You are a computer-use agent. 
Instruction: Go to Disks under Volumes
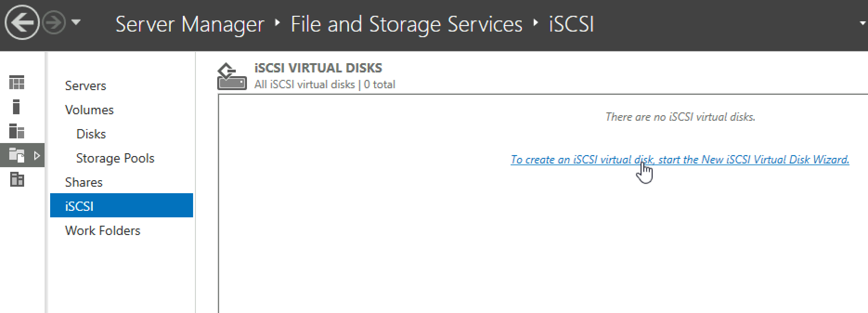91,134
